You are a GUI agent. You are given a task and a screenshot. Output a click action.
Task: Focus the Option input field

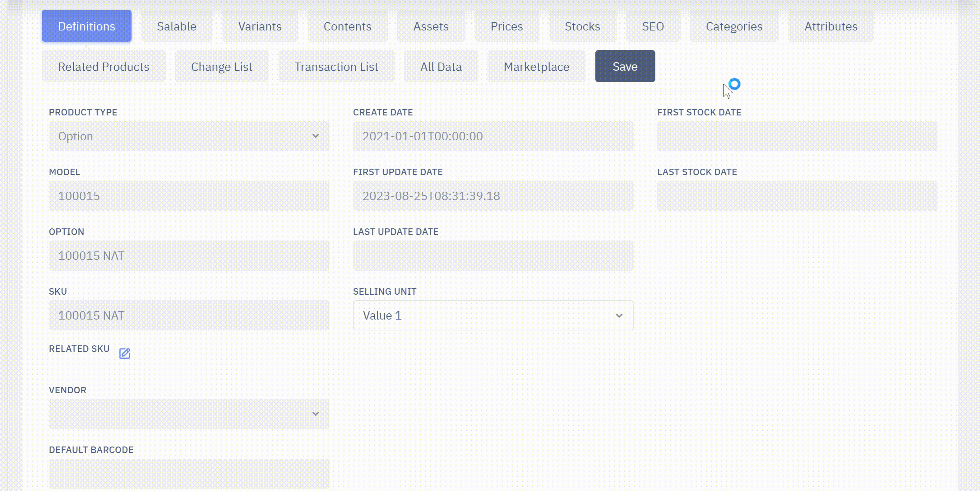click(189, 255)
